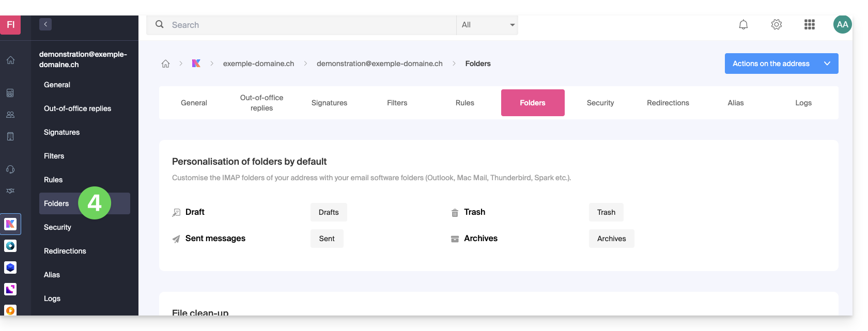Click the notifications bell icon
868x331 pixels.
coord(743,25)
